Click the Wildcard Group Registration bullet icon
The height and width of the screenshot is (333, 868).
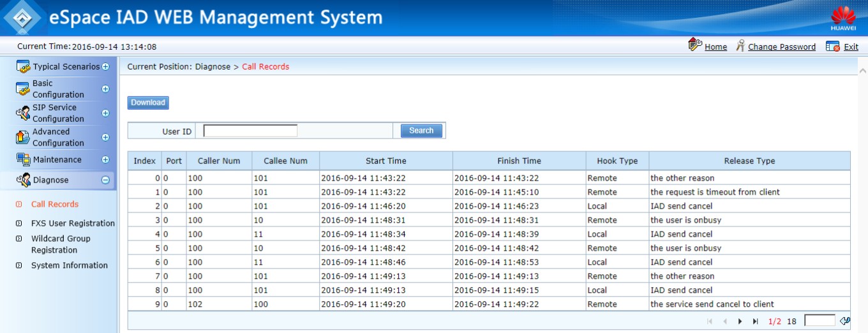click(19, 239)
